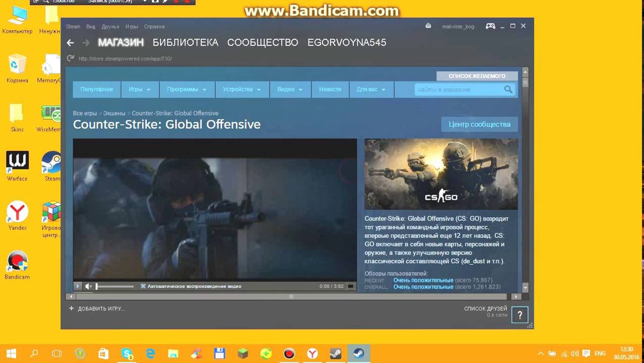644x363 pixels.
Task: Open Steam notifications inbox icon
Action: (x=428, y=26)
